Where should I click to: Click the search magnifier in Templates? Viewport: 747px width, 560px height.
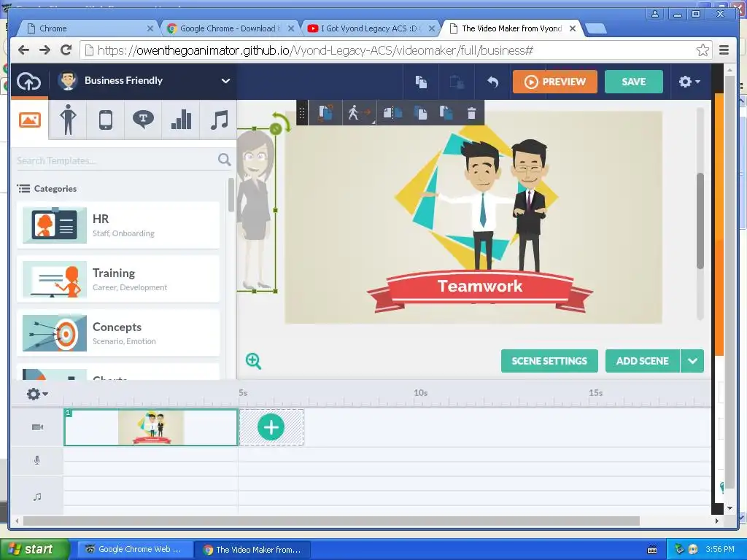pyautogui.click(x=224, y=160)
